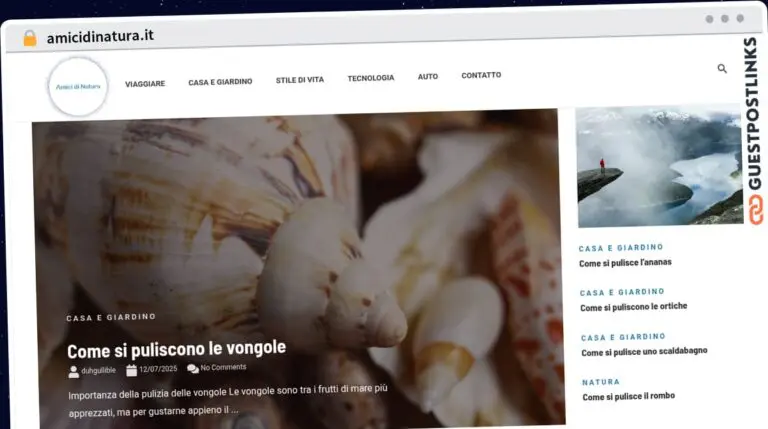
Task: Open Come si puliscono le ortiche
Action: 633,307
